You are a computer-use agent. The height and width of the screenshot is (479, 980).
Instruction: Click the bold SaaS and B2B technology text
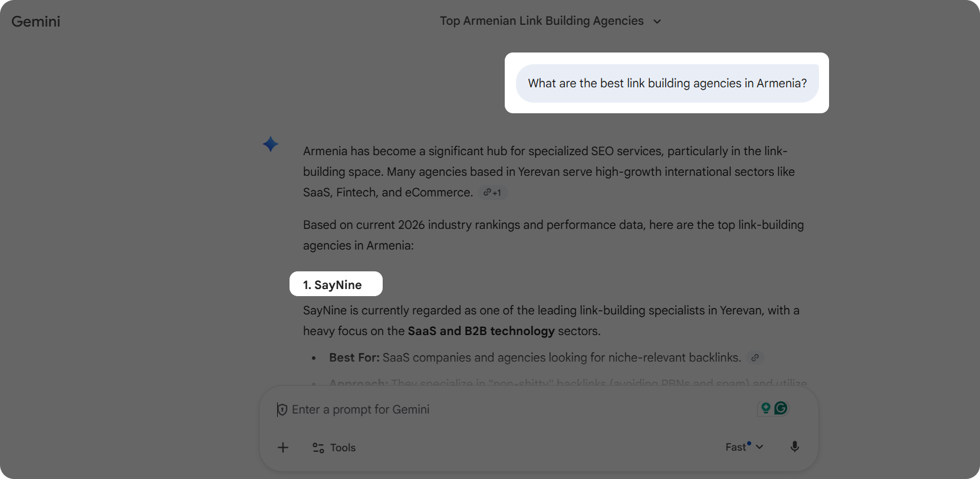click(481, 331)
